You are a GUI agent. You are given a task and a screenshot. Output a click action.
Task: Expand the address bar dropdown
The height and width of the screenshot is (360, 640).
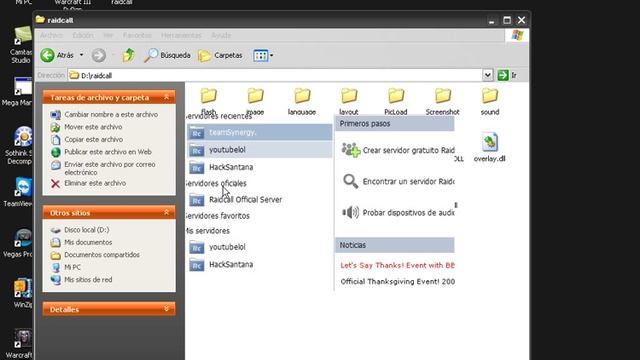coord(487,75)
